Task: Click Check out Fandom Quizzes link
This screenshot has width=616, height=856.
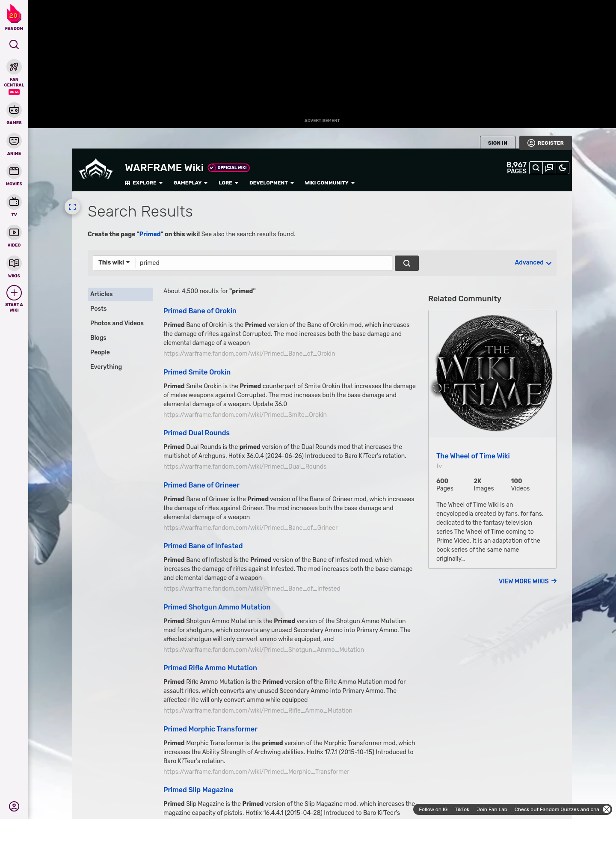Action: coord(557,809)
